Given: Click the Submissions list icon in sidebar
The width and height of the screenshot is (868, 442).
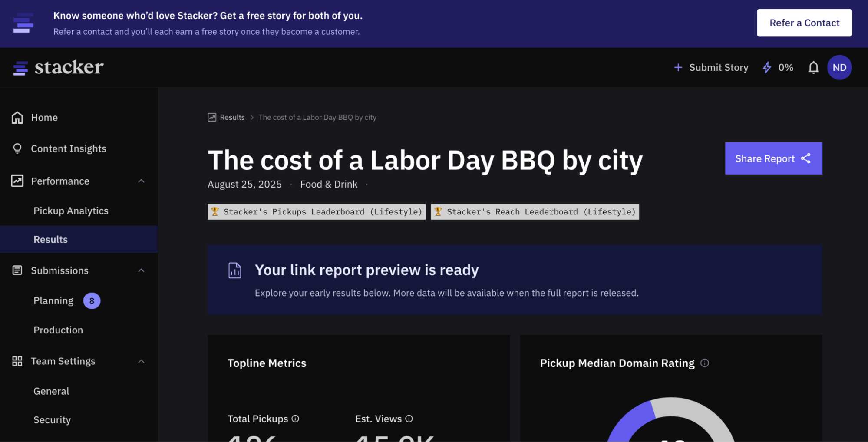Looking at the screenshot, I should click(17, 270).
